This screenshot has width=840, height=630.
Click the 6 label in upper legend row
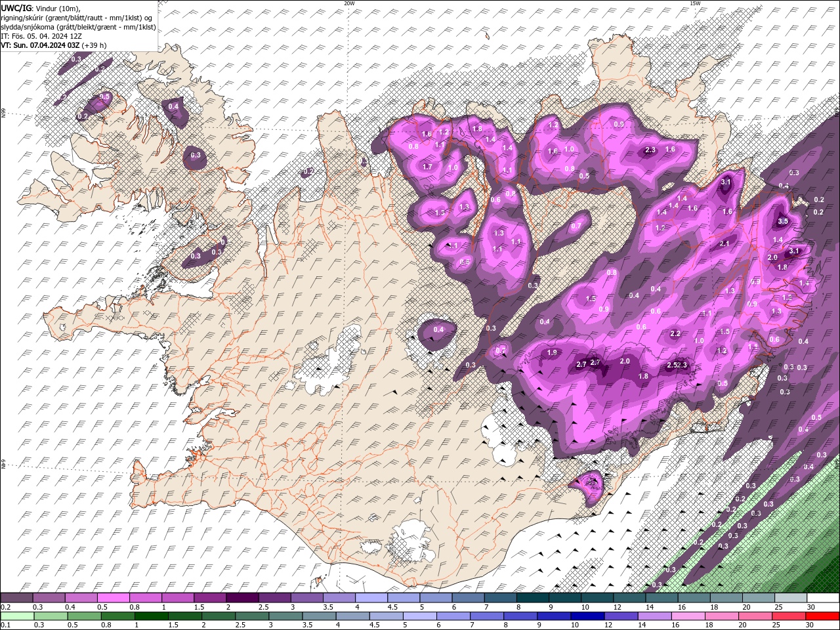pos(453,607)
